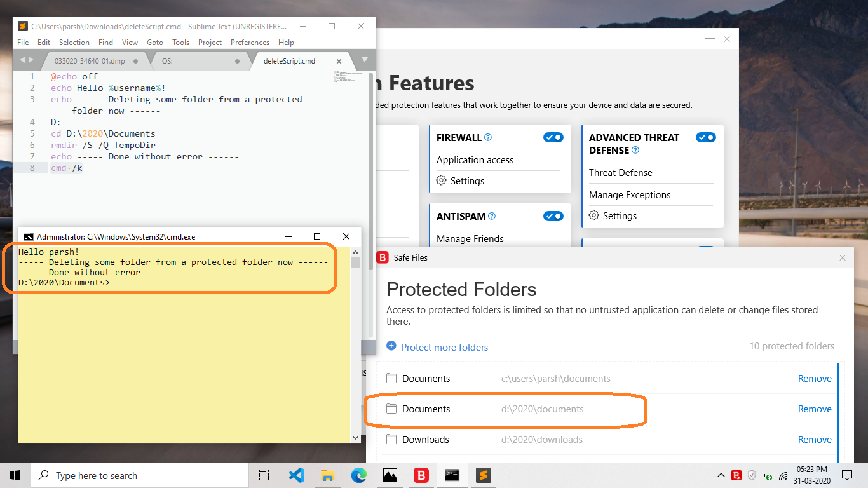Switch to the 033020-34640-01.dmp tab
Screen dimensions: 868x488
97,61
